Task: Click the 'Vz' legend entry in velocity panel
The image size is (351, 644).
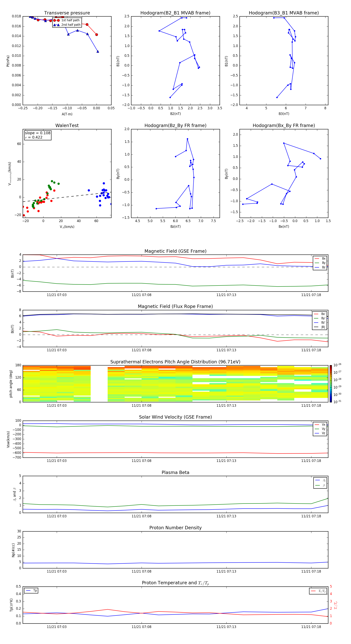Action: point(320,433)
